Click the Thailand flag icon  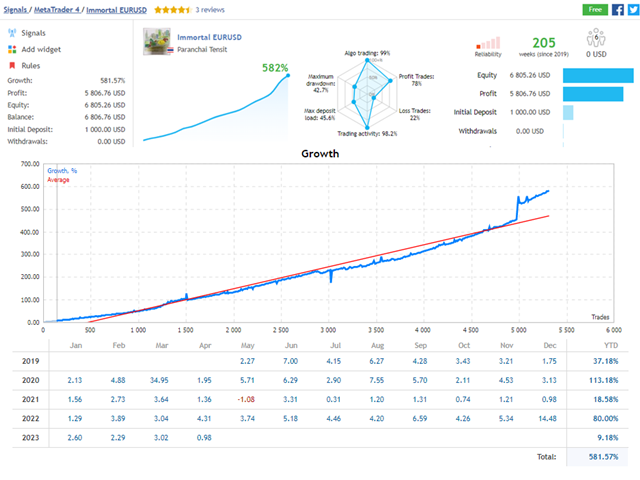coord(171,50)
